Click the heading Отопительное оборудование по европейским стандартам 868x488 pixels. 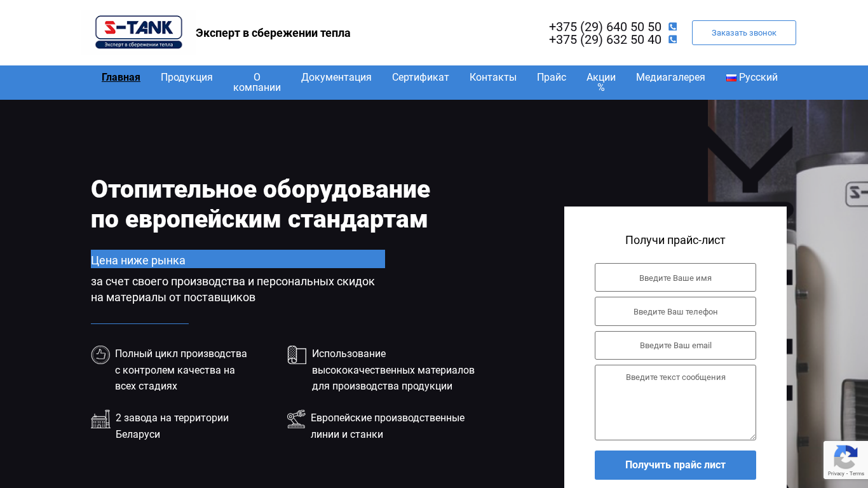coord(261,204)
